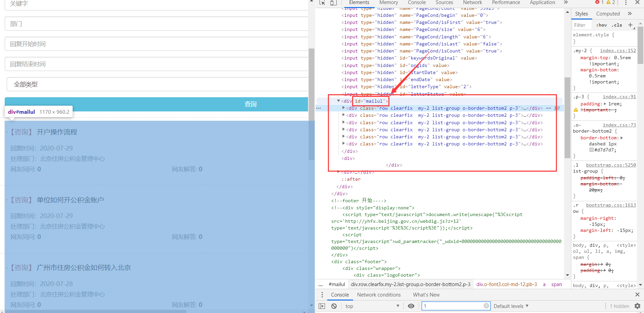The height and width of the screenshot is (313, 644).
Task: Toggle .cls element classes panel
Action: (x=617, y=25)
